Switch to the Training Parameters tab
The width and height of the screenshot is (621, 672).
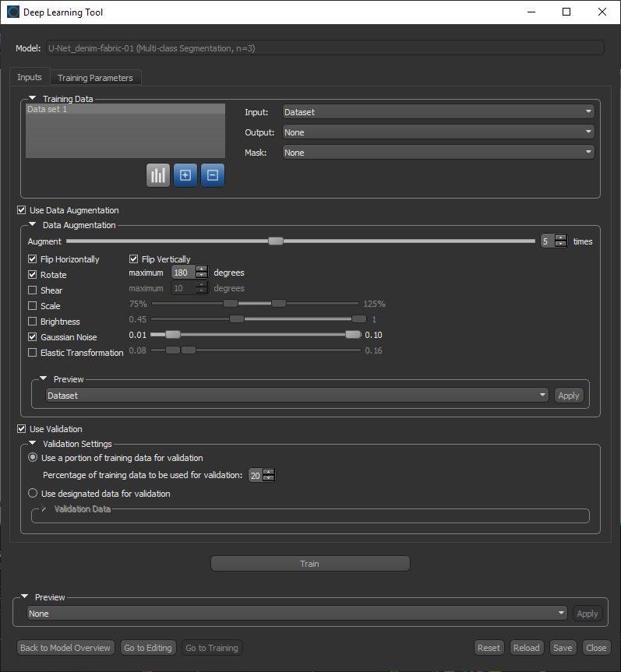coord(95,78)
